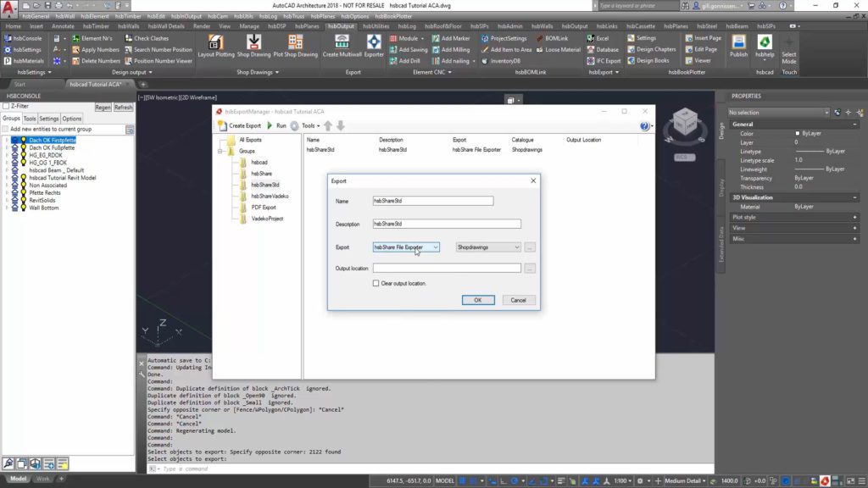Click the Excel export icon
Image resolution: width=868 pixels, height=488 pixels.
[598, 38]
